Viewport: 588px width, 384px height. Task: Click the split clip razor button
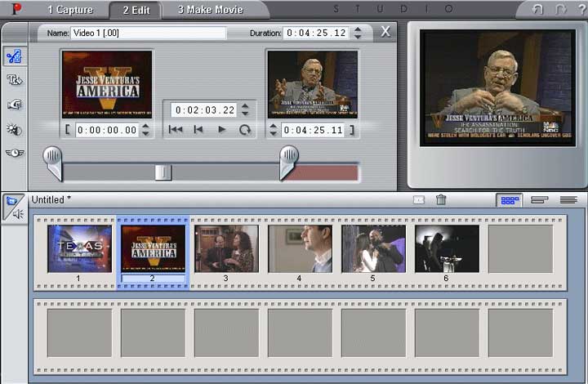coord(418,200)
